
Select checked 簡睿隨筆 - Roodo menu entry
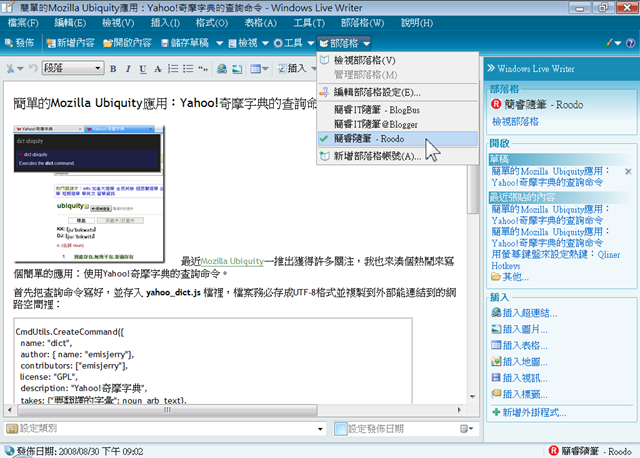pyautogui.click(x=397, y=139)
